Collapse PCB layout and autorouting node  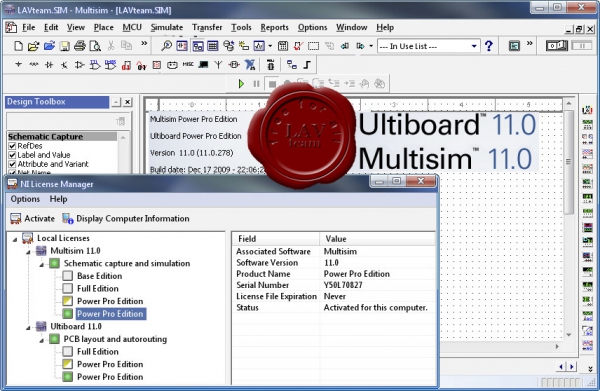[42, 340]
